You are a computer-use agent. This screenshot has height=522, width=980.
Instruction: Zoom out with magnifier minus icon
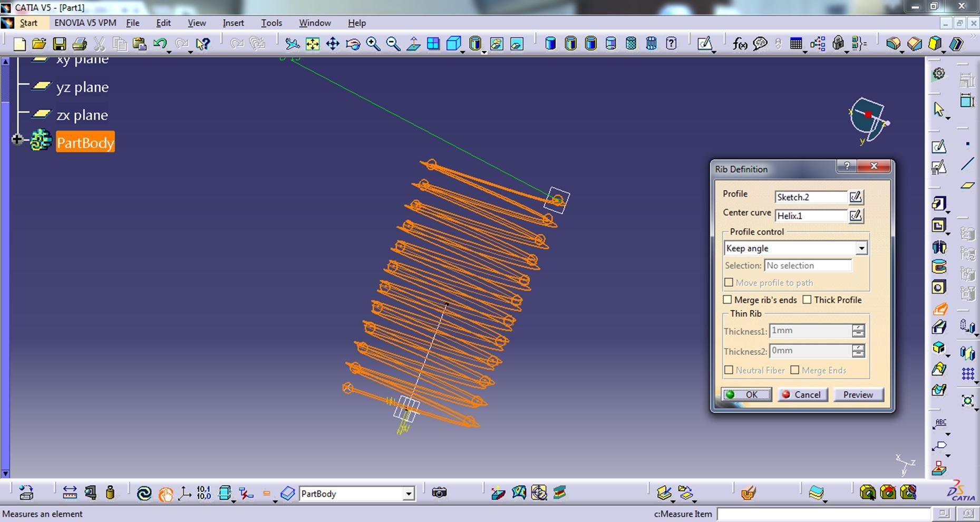393,44
